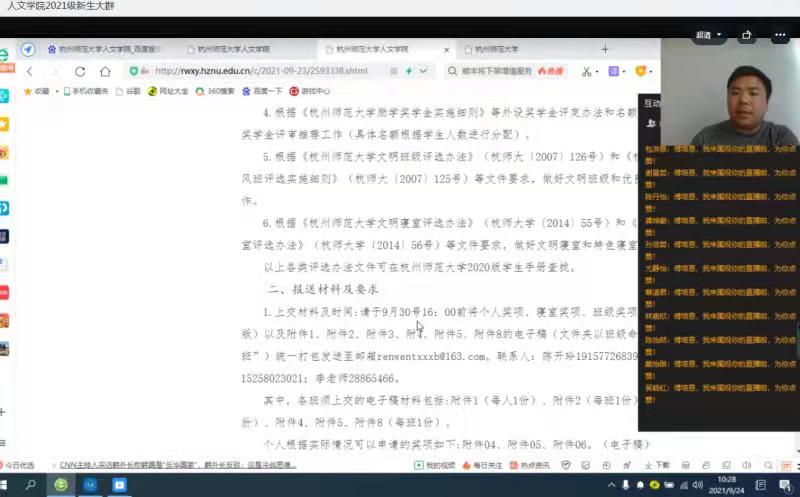This screenshot has width=800, height=497.
Task: Click the Windows search icon on taskbar
Action: point(30,485)
